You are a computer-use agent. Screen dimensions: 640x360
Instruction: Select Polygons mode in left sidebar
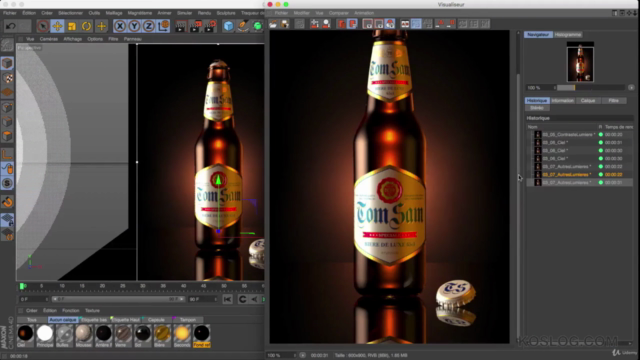[x=7, y=136]
